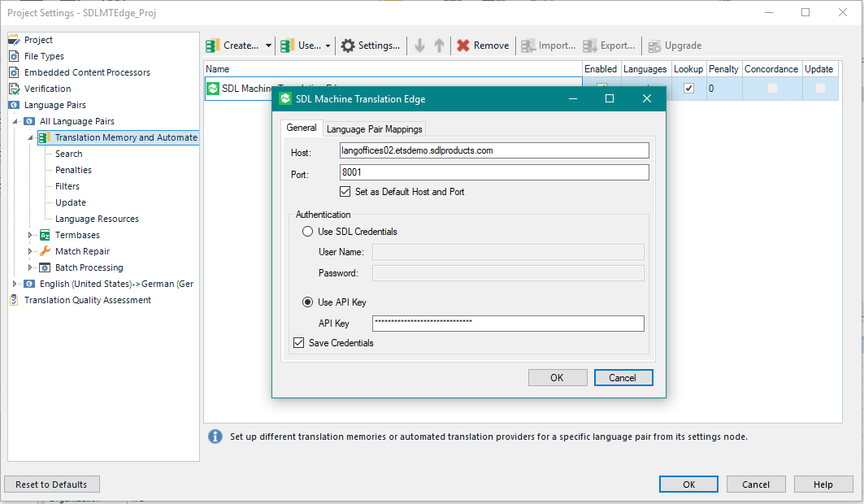
Task: Click Cancel in SDL Machine Translation Edge dialog
Action: pyautogui.click(x=623, y=378)
